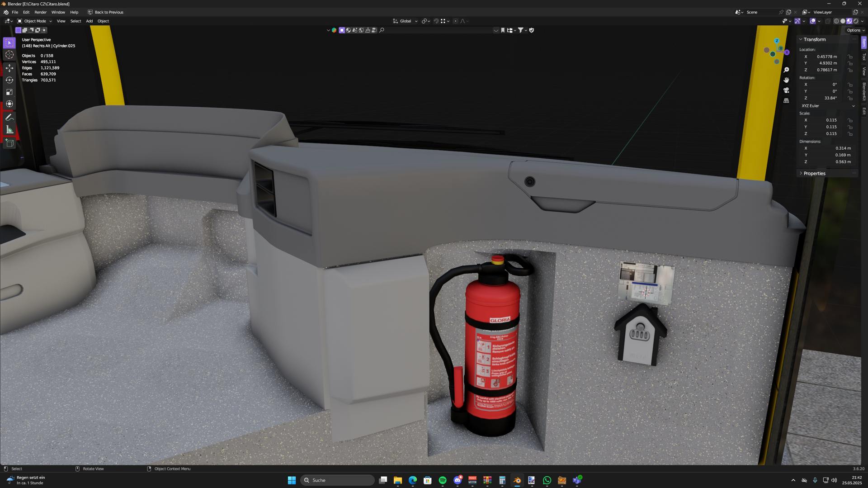Toggle lock on Location X
The width and height of the screenshot is (868, 488).
point(850,57)
